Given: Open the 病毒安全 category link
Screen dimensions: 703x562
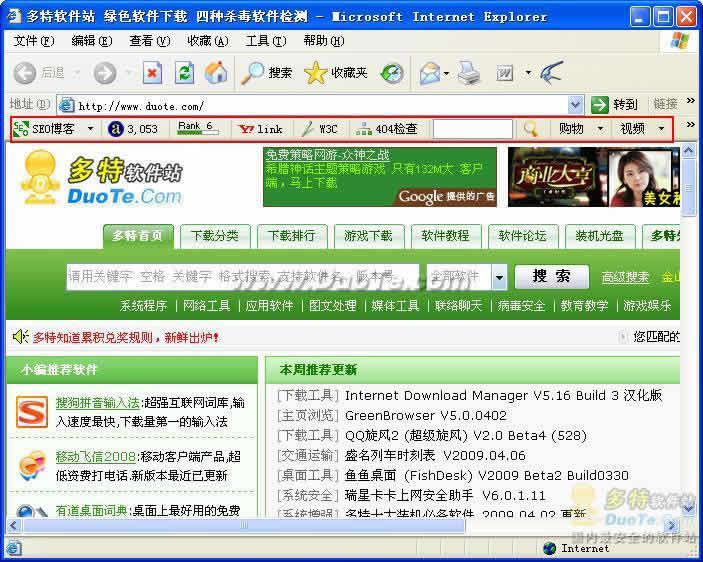Looking at the screenshot, I should [521, 306].
